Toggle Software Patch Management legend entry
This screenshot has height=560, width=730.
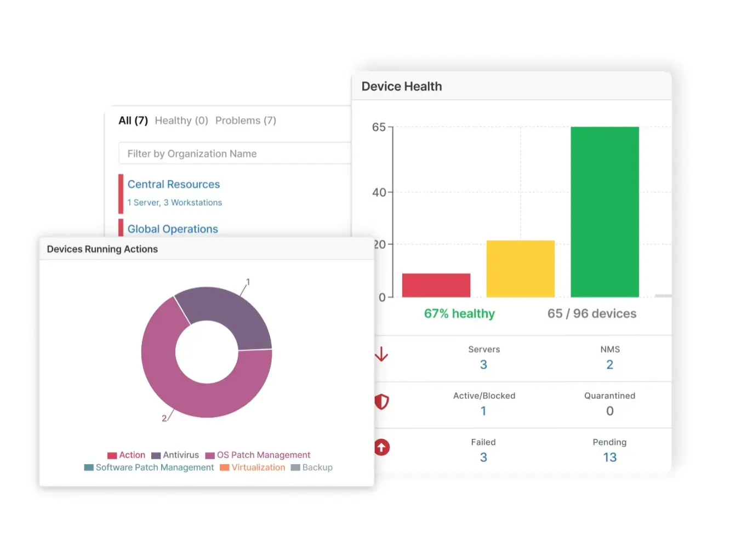pyautogui.click(x=149, y=467)
